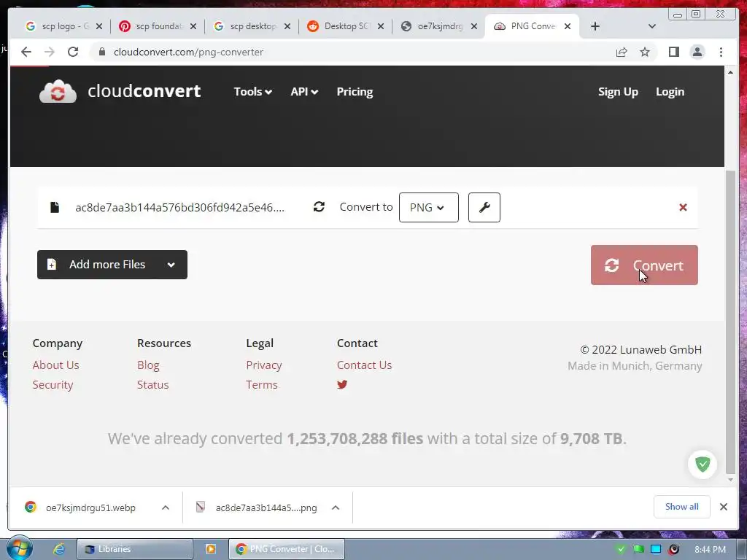Click the Convert button
Screen dimensions: 747x560
(x=644, y=265)
